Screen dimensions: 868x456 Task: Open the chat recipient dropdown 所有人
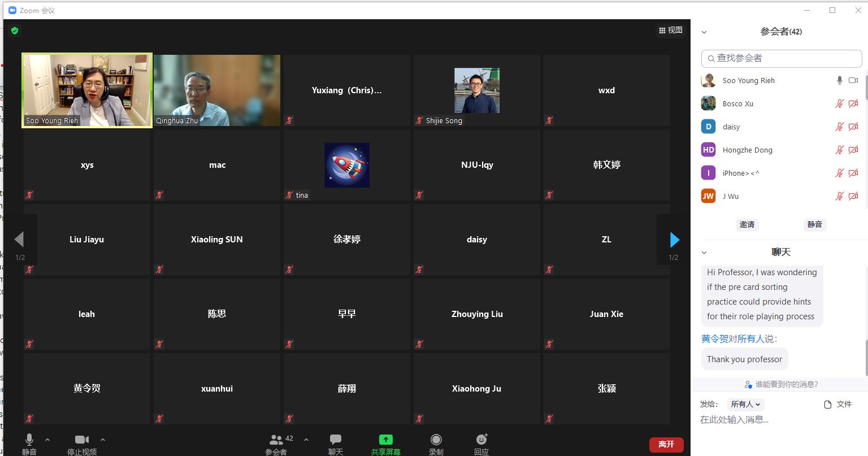746,405
